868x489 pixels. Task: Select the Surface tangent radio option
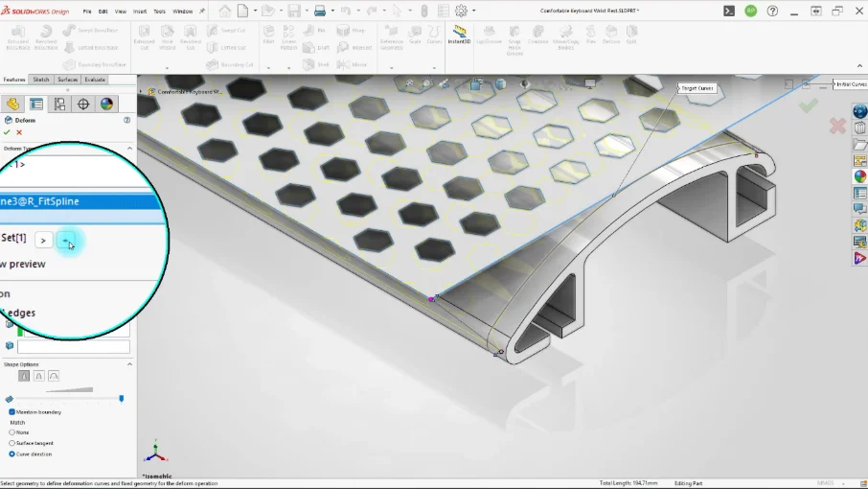(x=11, y=443)
